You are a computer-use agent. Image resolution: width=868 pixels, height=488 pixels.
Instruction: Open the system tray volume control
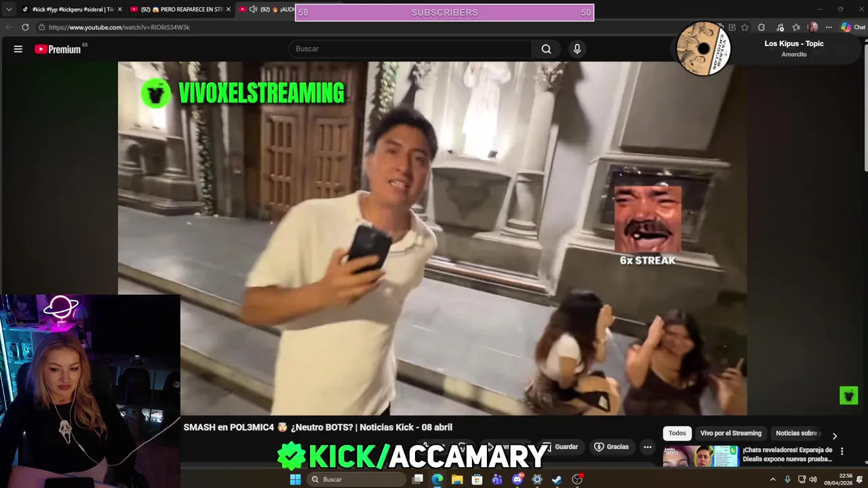point(814,479)
